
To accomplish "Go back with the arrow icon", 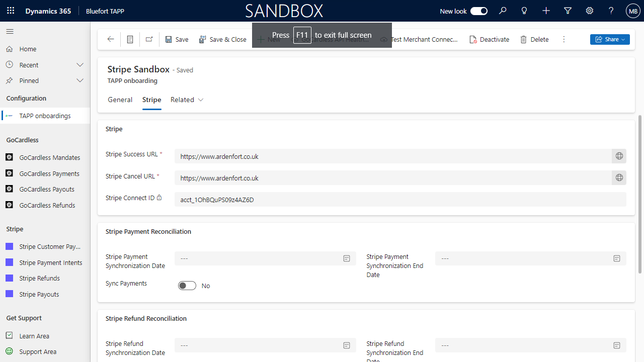I will point(111,39).
